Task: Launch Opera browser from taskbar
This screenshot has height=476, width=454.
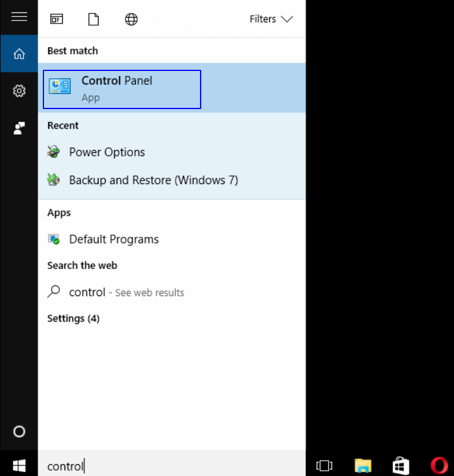Action: pos(439,465)
